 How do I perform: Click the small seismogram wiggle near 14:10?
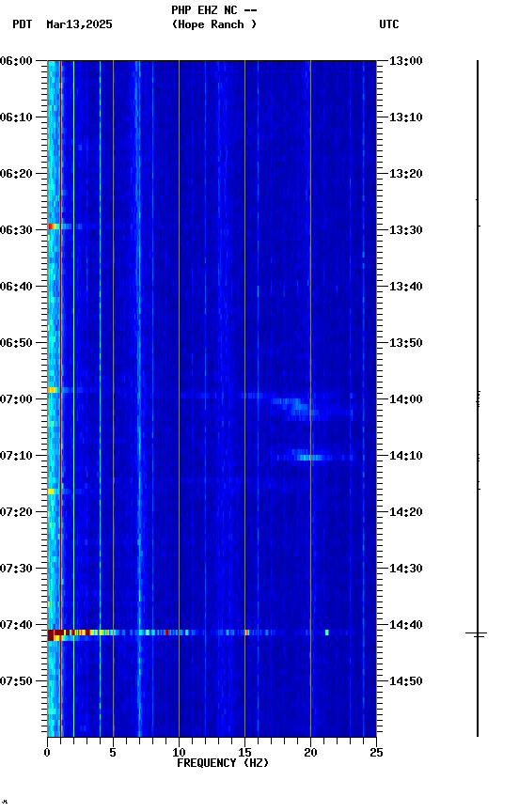click(478, 458)
